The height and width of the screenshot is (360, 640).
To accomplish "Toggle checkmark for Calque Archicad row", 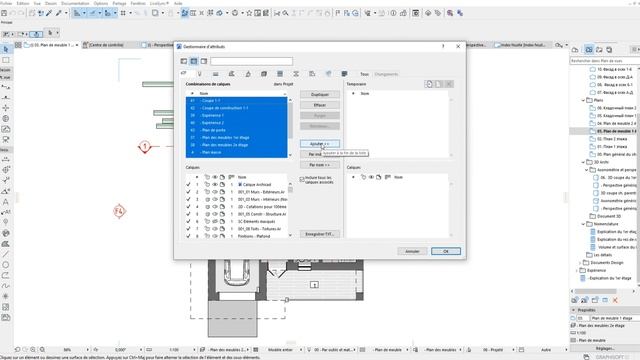I will click(x=188, y=184).
